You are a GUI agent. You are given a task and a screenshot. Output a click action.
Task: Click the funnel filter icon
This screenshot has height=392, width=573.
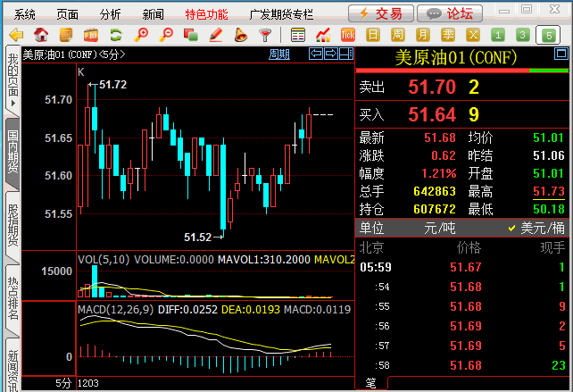[265, 35]
